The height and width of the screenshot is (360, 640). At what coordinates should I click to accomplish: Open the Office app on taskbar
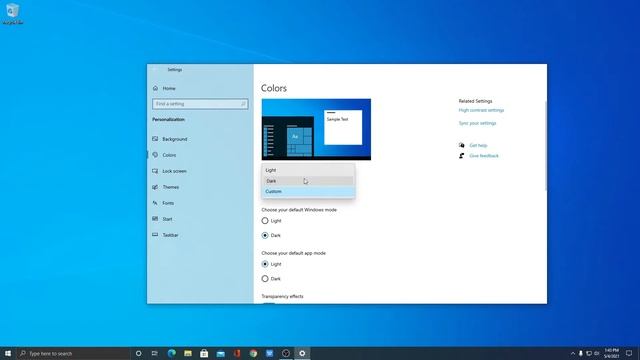(237, 353)
